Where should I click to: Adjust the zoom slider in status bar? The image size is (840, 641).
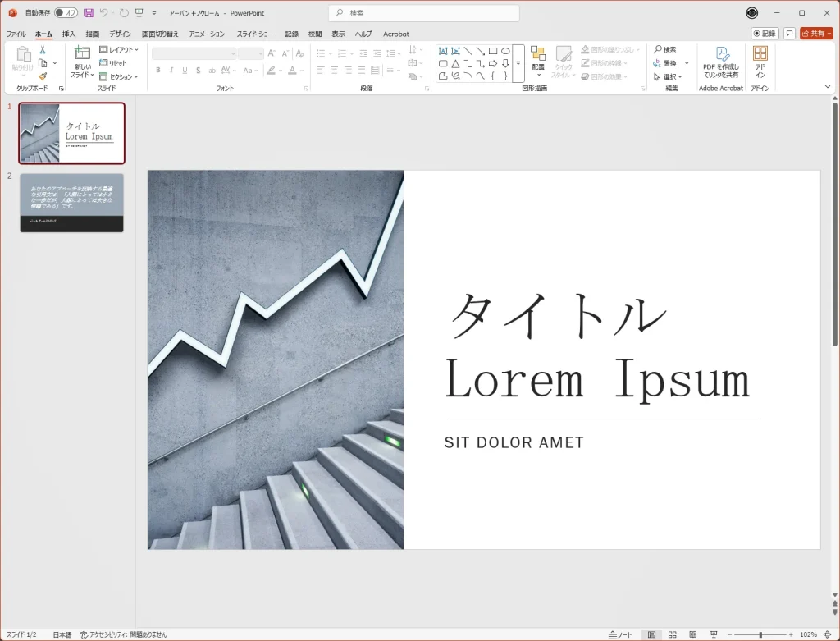tap(760, 634)
